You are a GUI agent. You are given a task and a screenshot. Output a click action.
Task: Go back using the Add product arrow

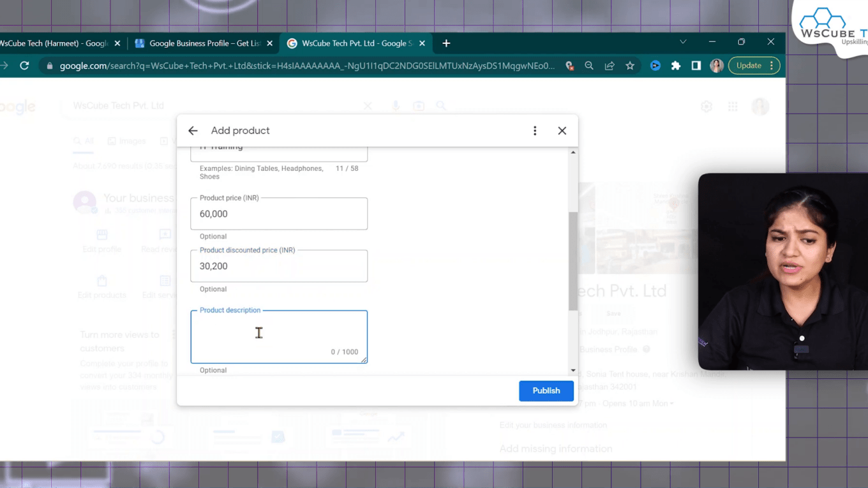[x=193, y=131]
